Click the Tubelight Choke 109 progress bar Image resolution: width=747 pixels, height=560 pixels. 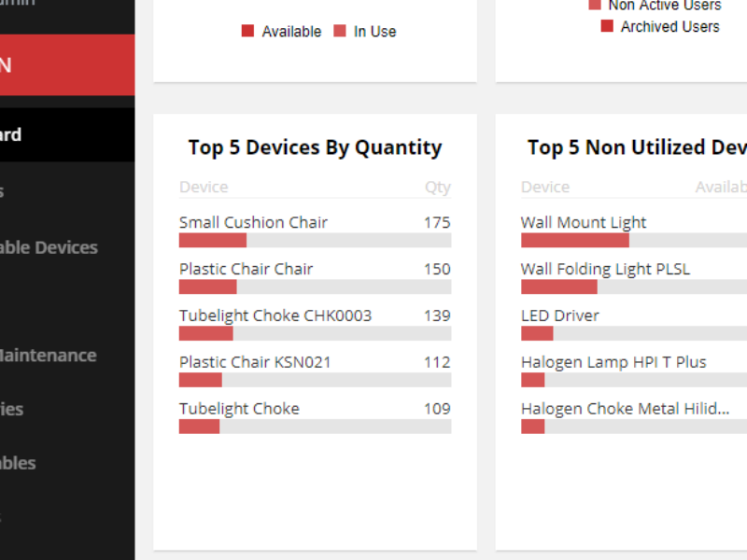(315, 427)
